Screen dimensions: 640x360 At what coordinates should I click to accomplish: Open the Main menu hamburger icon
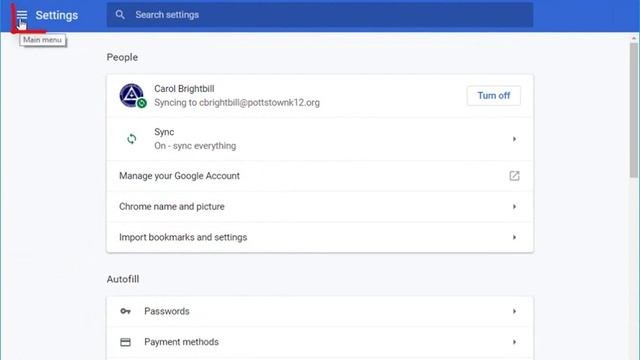coord(22,15)
